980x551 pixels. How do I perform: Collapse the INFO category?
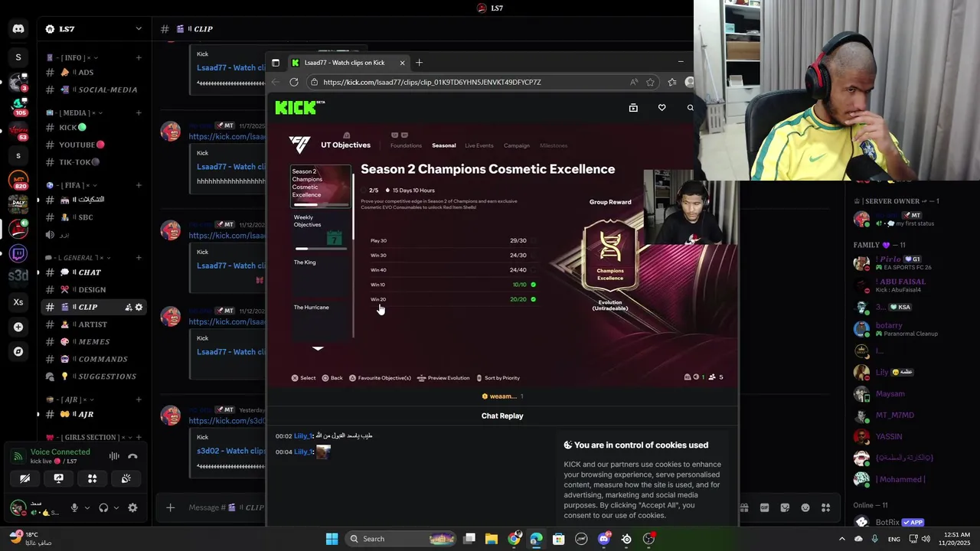pyautogui.click(x=73, y=57)
